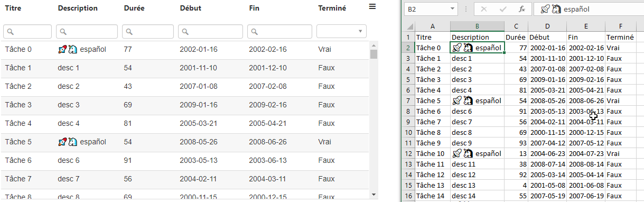Open the hamburger grid menu icon

[x=372, y=6]
